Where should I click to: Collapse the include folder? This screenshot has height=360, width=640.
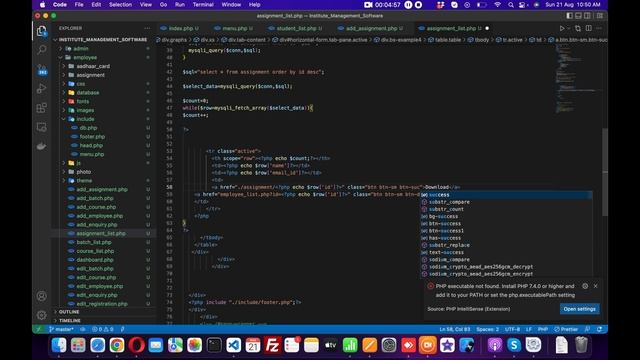click(85, 119)
